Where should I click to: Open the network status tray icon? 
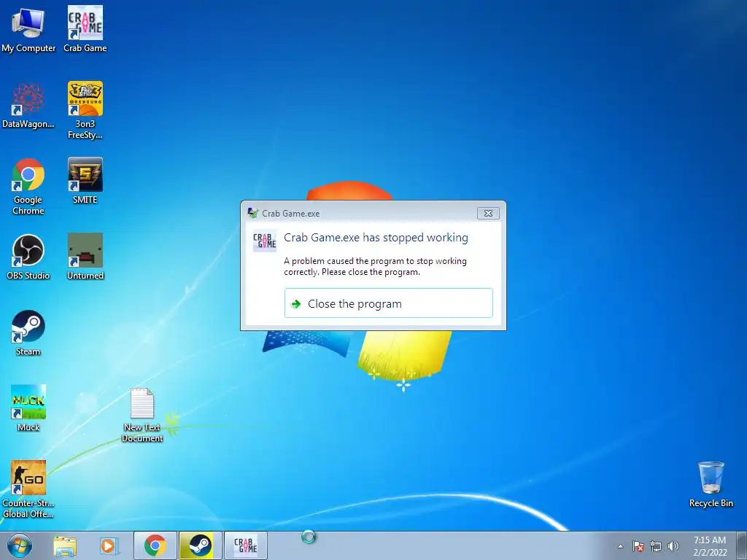[656, 546]
